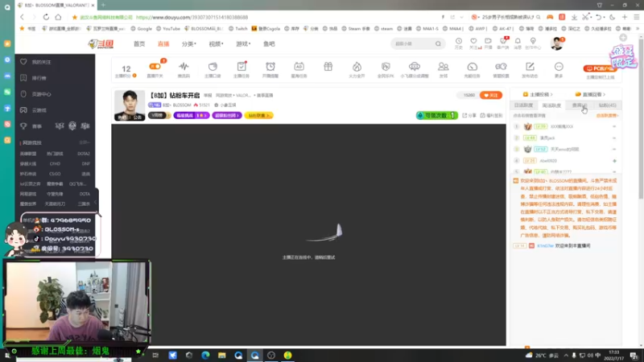Viewport: 644px width, 362px height.
Task: Open the alarm clock reminder icon
Action: point(270,67)
